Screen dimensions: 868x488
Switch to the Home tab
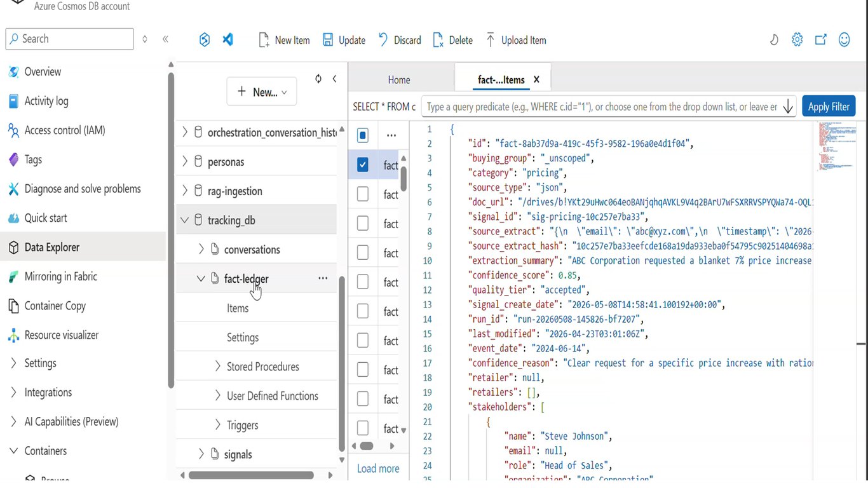tap(399, 80)
